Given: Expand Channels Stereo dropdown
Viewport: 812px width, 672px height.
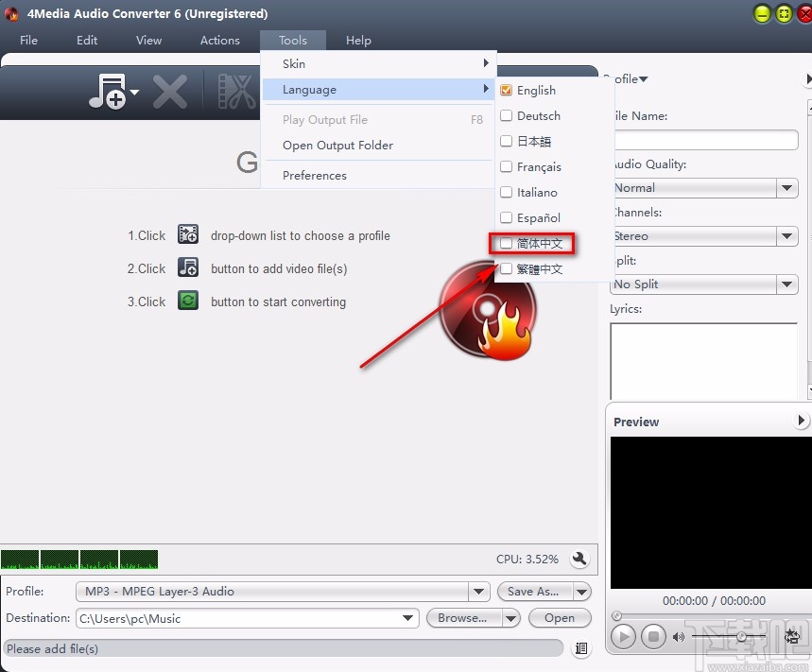Looking at the screenshot, I should 787,236.
